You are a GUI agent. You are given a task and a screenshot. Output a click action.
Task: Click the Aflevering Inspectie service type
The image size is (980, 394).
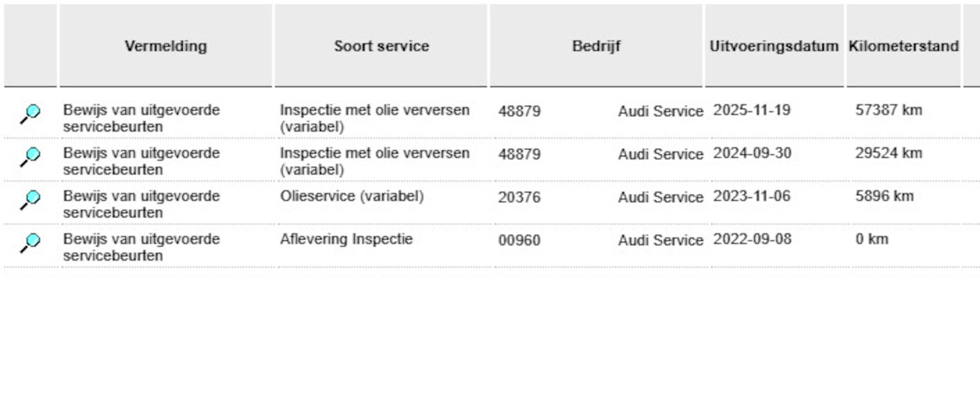[x=346, y=239]
